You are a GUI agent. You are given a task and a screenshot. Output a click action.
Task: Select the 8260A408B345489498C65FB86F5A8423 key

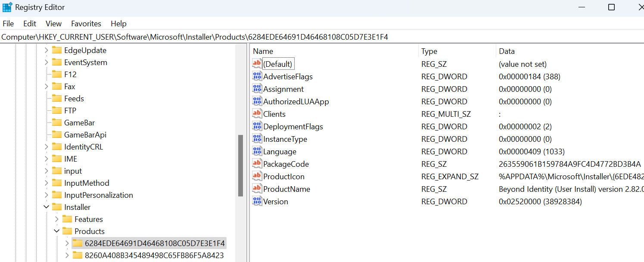pos(154,256)
